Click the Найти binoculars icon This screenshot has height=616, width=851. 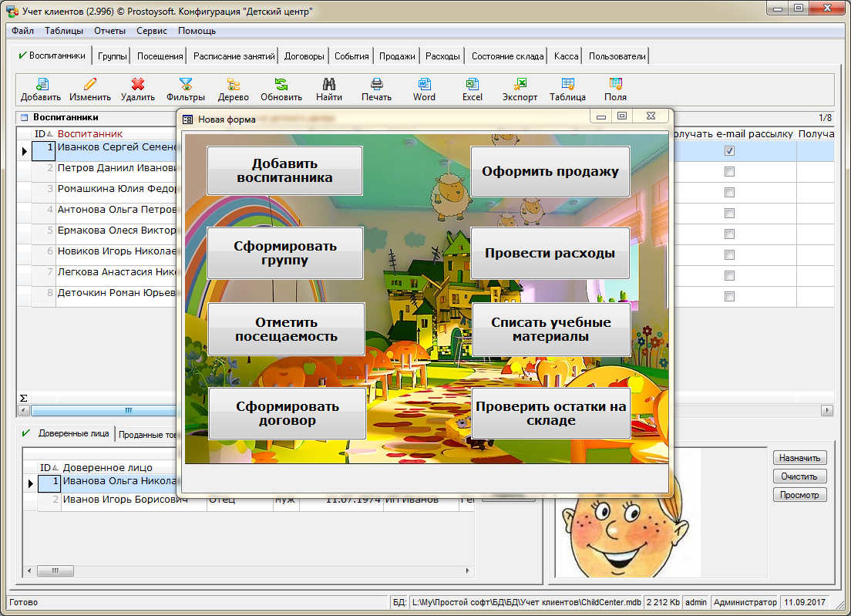[328, 85]
